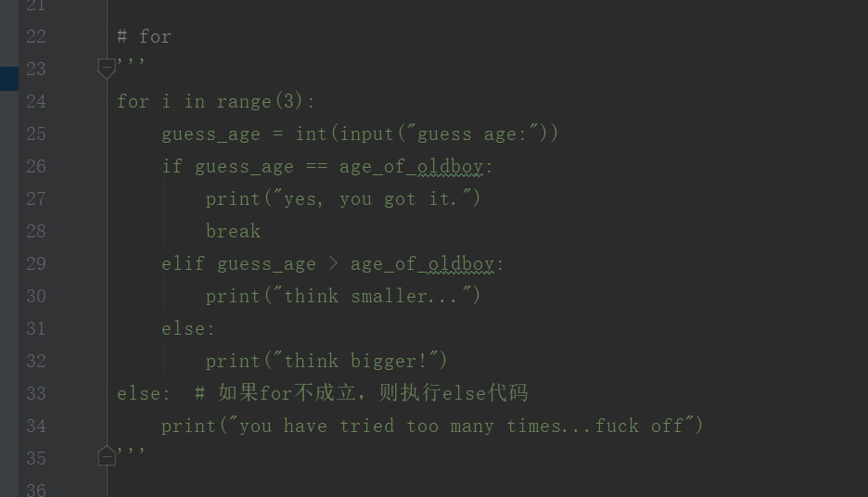Click the 'input' call on line 25
This screenshot has height=497, width=868.
coord(366,134)
